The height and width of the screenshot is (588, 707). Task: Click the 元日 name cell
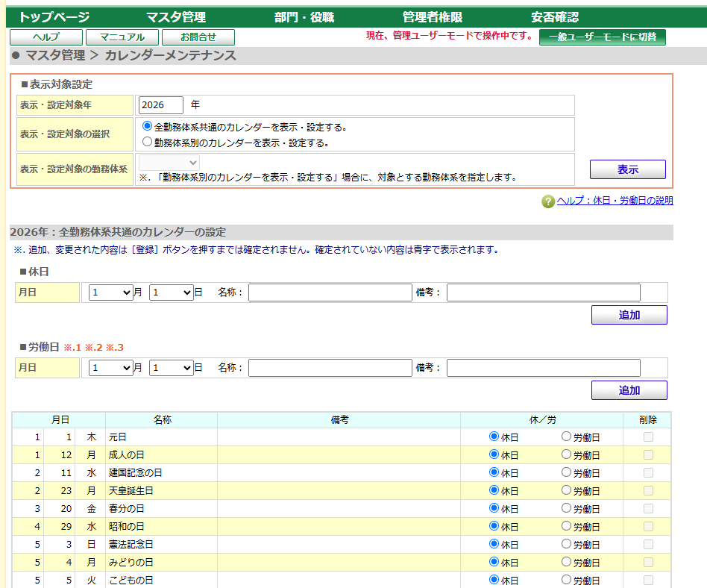pos(161,437)
